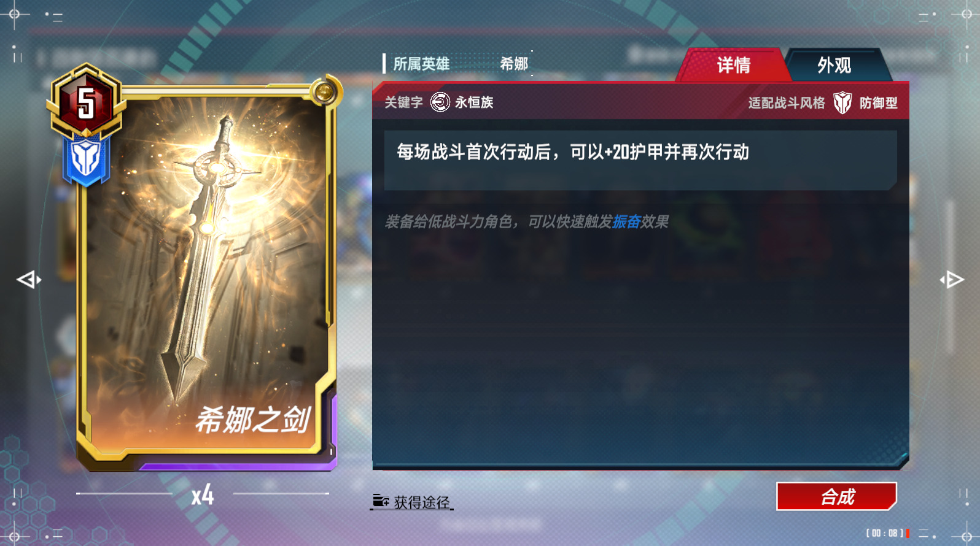Go to next card with right arrow
The width and height of the screenshot is (980, 546).
click(952, 280)
